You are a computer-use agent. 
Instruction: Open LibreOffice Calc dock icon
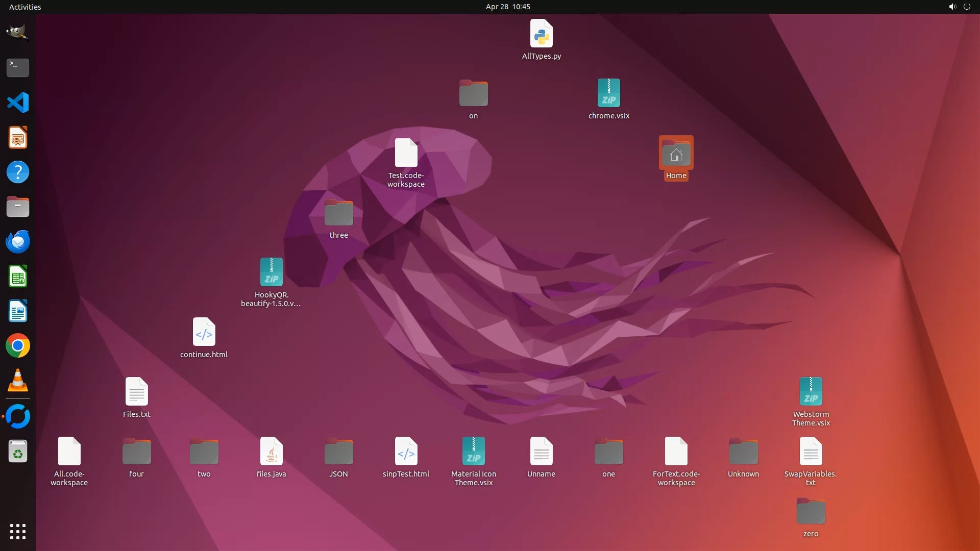pyautogui.click(x=18, y=277)
